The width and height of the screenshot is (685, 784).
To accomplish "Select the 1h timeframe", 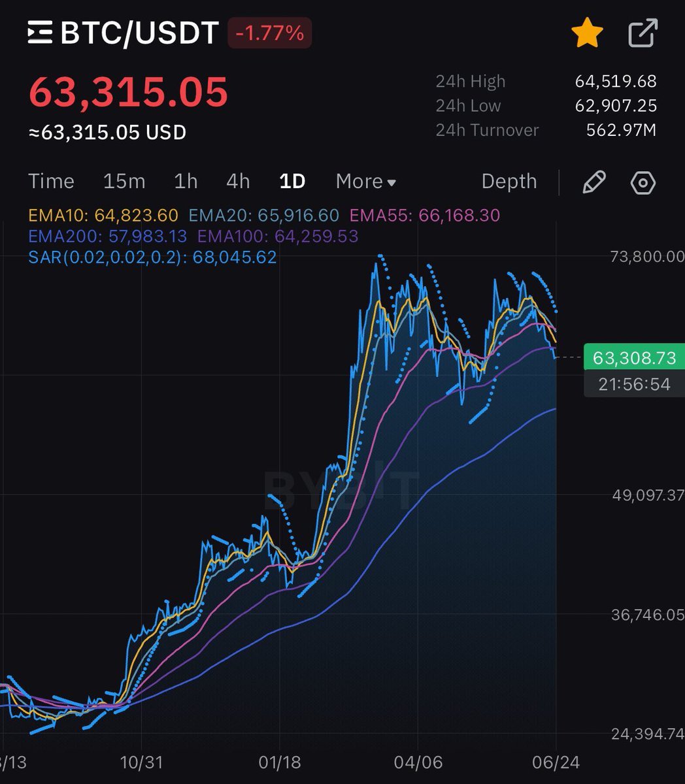I will click(186, 182).
